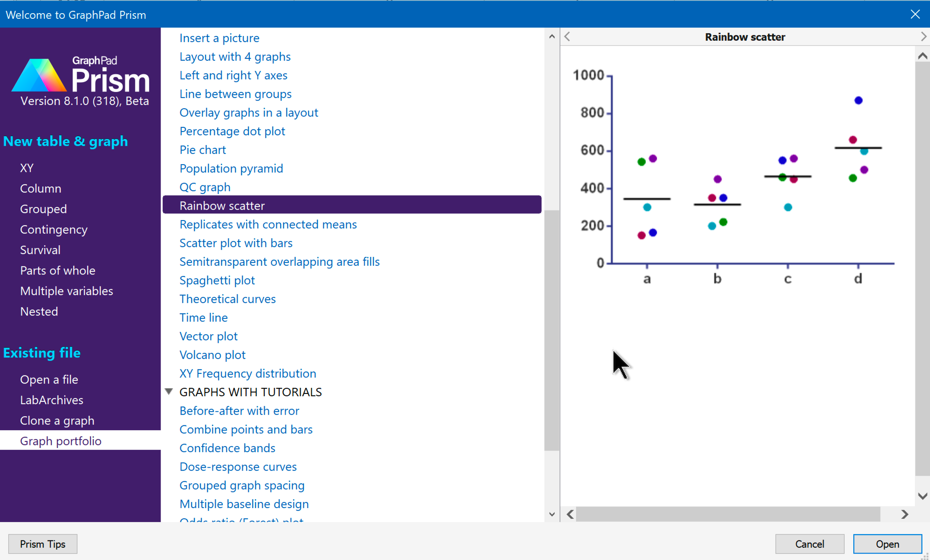
Task: Select the Survival table type
Action: point(40,250)
